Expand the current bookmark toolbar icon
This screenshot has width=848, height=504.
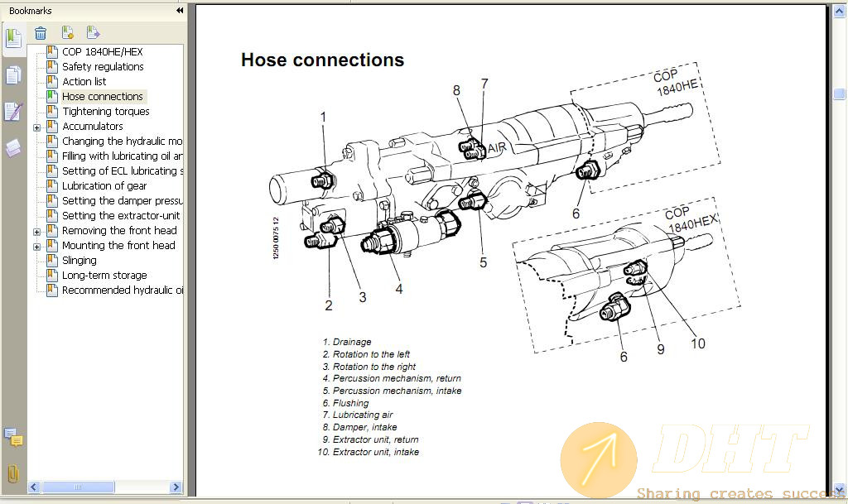point(93,33)
